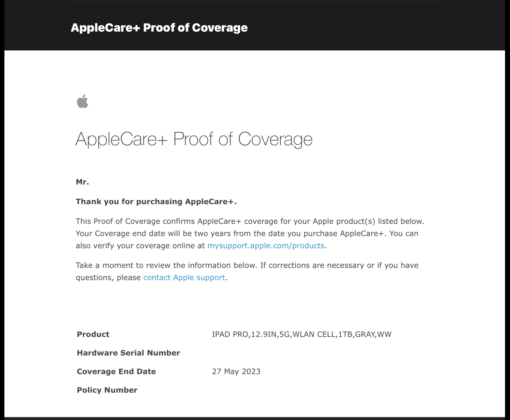Screen dimensions: 510x420
Task: Open the mysupport.apple.com/products link
Action: pyautogui.click(x=266, y=246)
